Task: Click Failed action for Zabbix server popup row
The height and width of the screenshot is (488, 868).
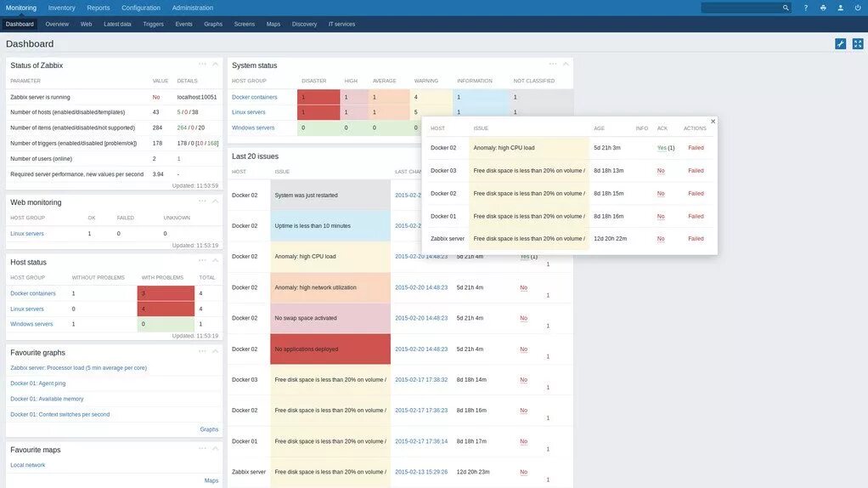Action: tap(696, 239)
